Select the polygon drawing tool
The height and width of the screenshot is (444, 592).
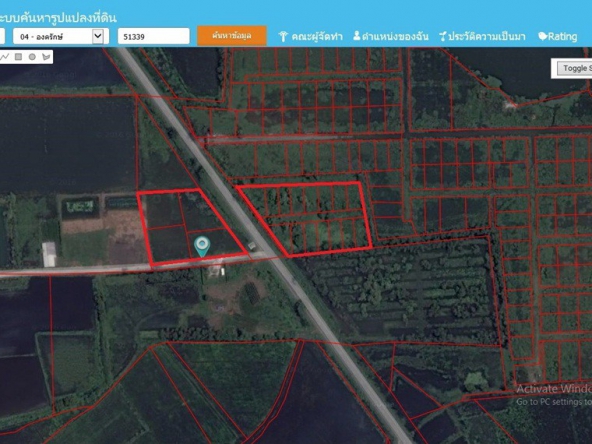tap(46, 57)
